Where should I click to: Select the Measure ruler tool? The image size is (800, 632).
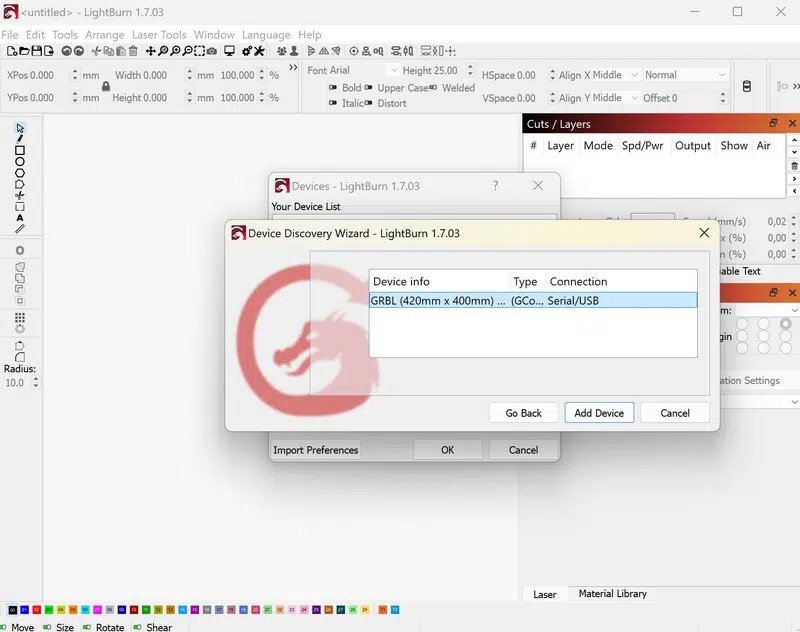(20, 229)
